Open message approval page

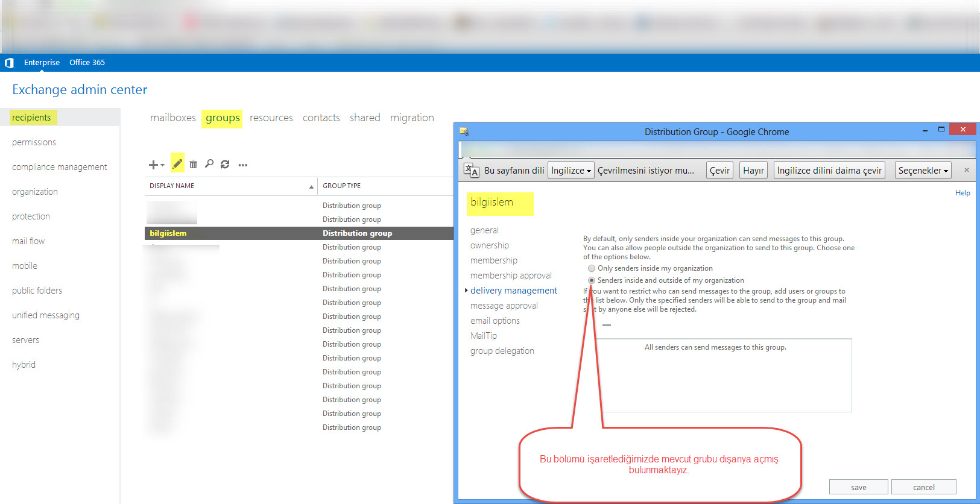click(x=504, y=306)
